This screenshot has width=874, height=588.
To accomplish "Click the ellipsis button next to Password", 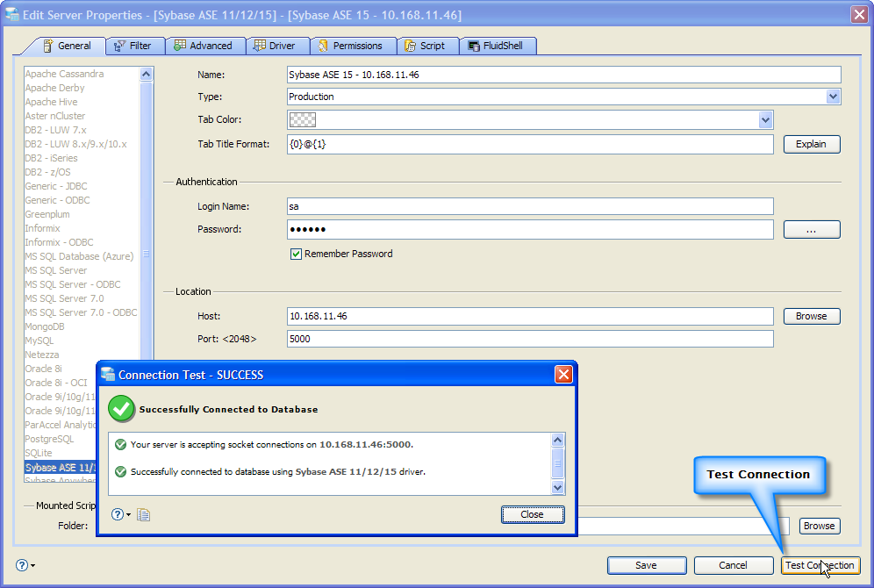I will 812,229.
